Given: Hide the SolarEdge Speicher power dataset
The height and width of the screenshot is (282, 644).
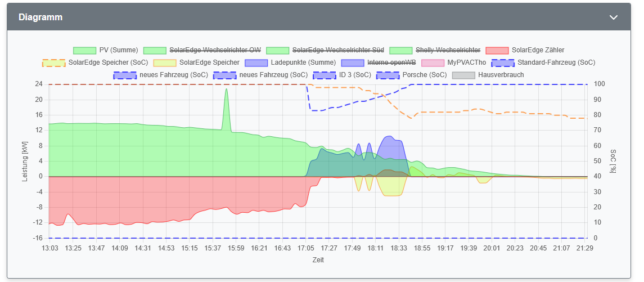Looking at the screenshot, I should point(209,62).
